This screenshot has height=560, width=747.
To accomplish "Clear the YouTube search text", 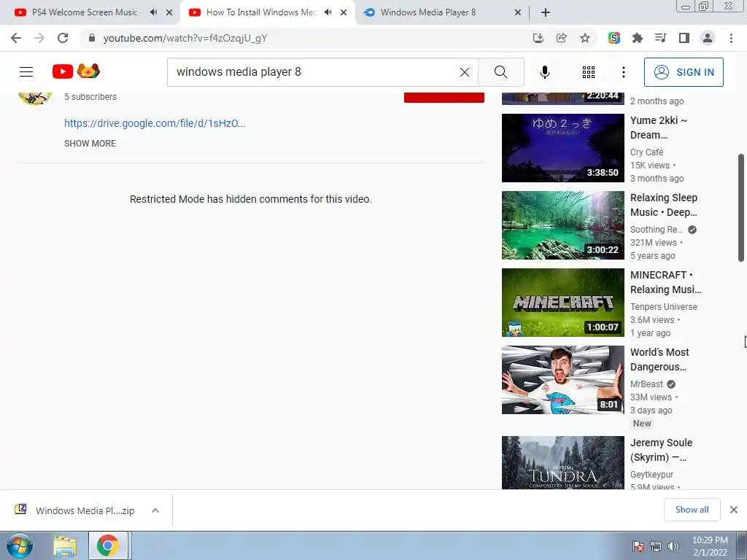I will tap(465, 72).
